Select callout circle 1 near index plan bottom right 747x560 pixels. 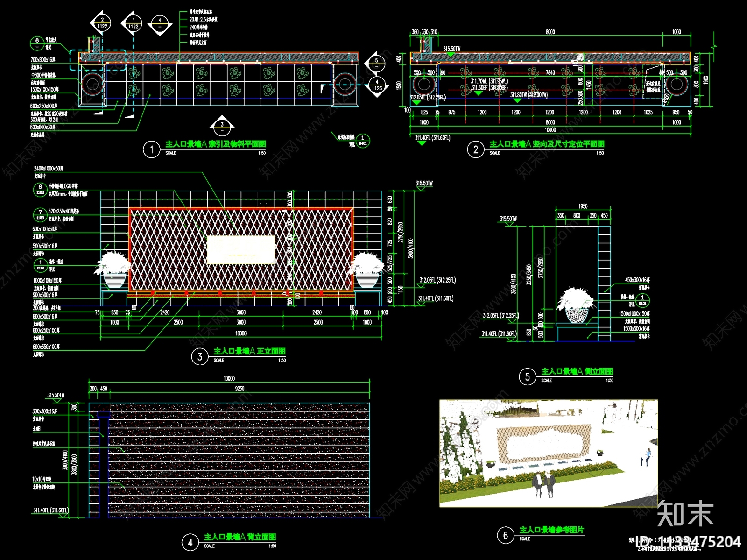(363, 141)
